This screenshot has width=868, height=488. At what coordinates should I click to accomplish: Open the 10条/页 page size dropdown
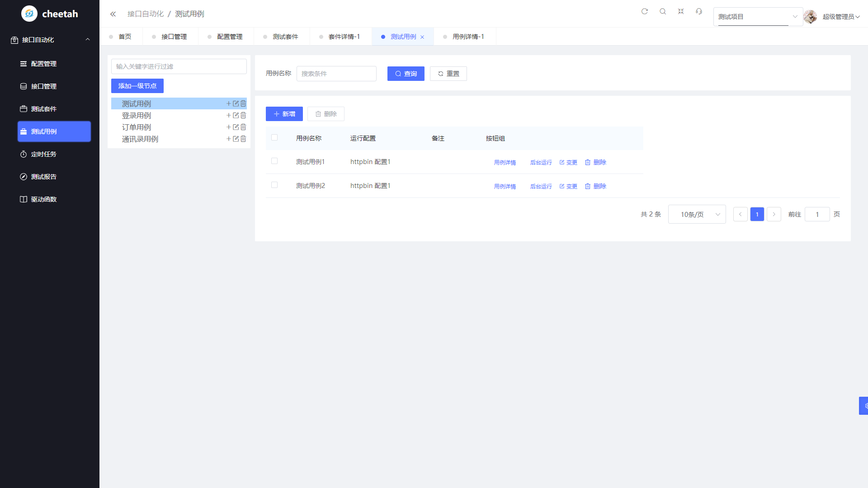point(697,215)
